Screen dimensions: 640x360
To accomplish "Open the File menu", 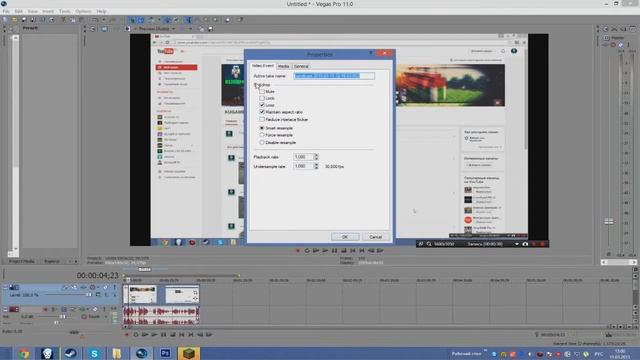I will tap(6, 11).
